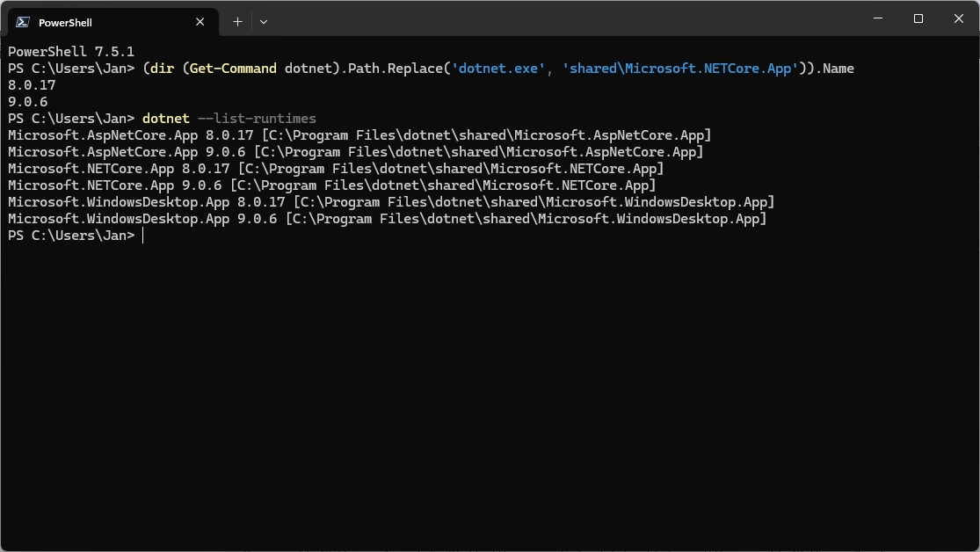
Task: Close the PowerShell tab
Action: tap(201, 22)
